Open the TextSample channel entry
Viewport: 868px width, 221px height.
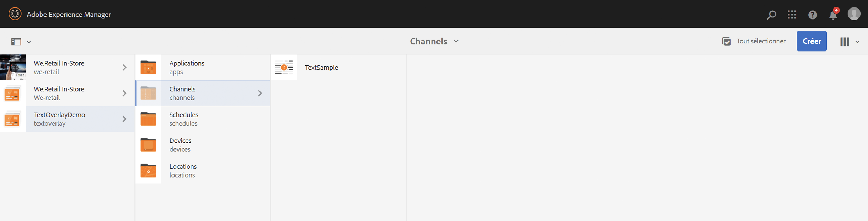tap(338, 67)
